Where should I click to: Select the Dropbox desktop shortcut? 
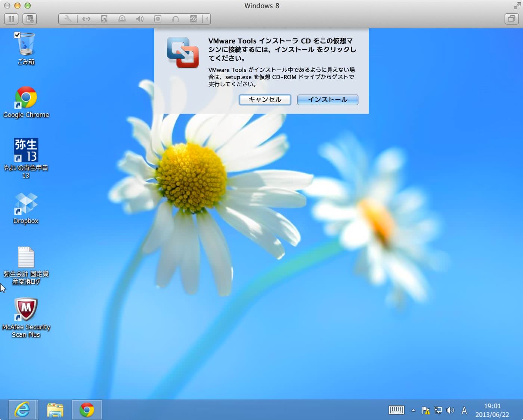pos(26,209)
